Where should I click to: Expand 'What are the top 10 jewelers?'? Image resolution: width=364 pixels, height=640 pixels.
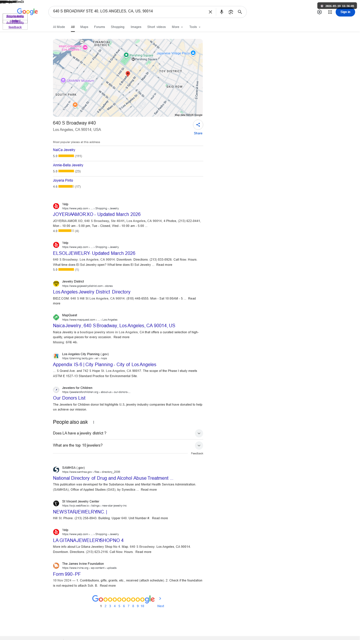tap(128, 445)
